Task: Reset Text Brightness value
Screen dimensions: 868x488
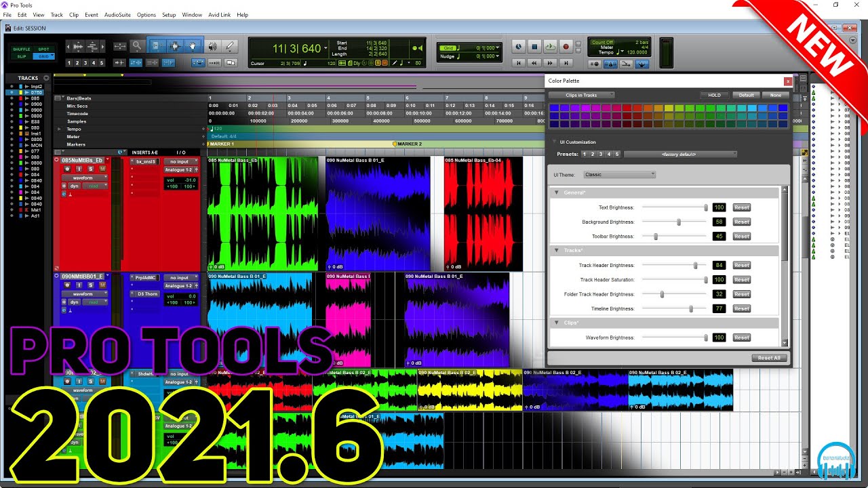Action: [742, 207]
